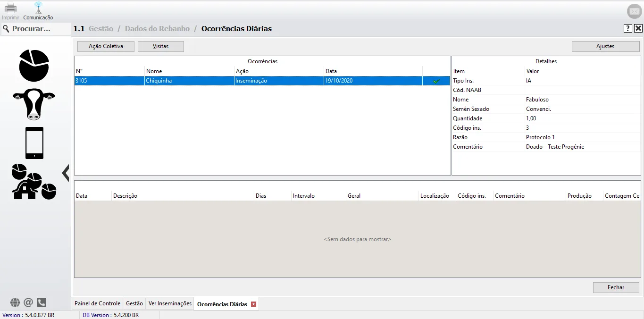Image resolution: width=644 pixels, height=319 pixels.
Task: Click the email at-sign icon
Action: pos(28,302)
